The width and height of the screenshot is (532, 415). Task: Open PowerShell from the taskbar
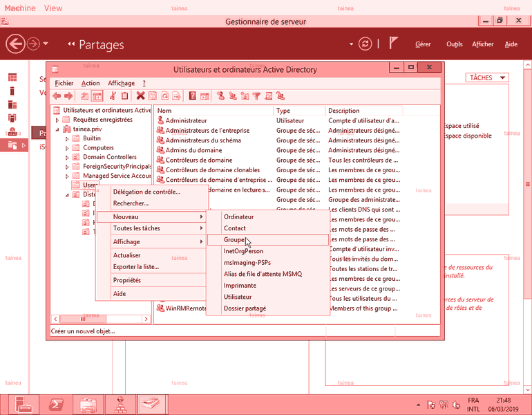pos(56,405)
